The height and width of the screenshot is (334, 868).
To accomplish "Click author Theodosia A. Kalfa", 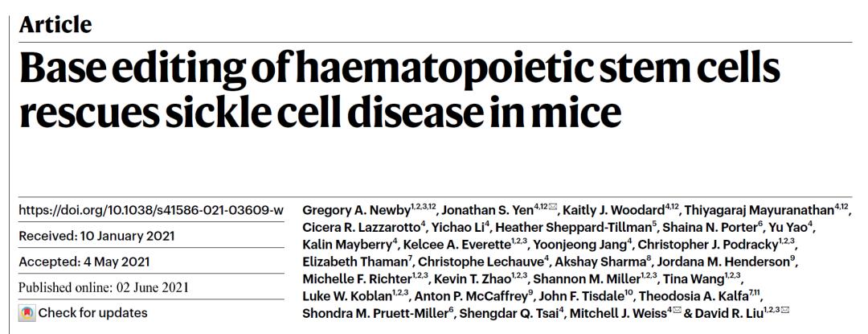I will pyautogui.click(x=710, y=296).
